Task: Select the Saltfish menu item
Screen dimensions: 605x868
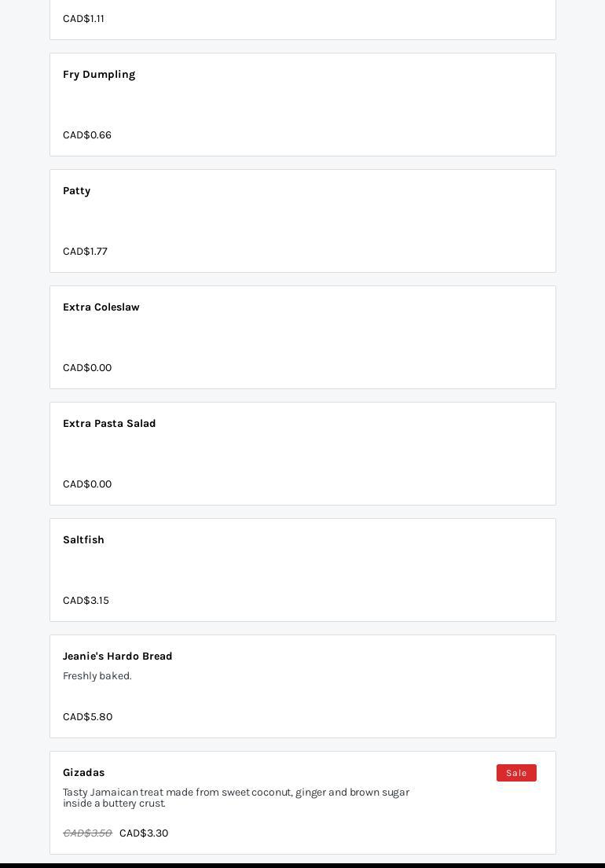Action: point(84,540)
